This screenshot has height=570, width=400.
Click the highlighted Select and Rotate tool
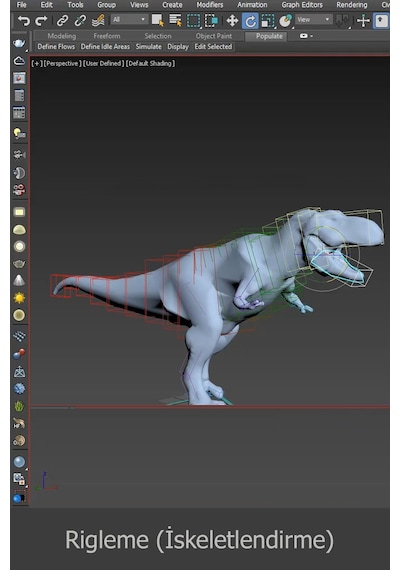(x=250, y=21)
